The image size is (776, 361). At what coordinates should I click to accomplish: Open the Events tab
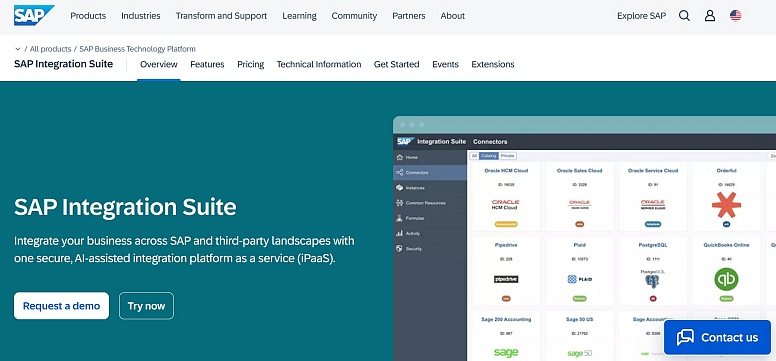tap(445, 64)
